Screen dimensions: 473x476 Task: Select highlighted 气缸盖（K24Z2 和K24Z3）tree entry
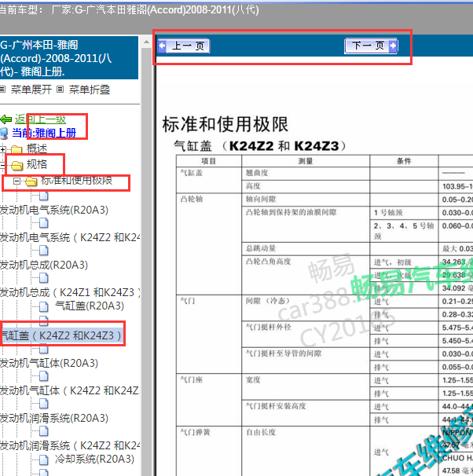point(62,335)
